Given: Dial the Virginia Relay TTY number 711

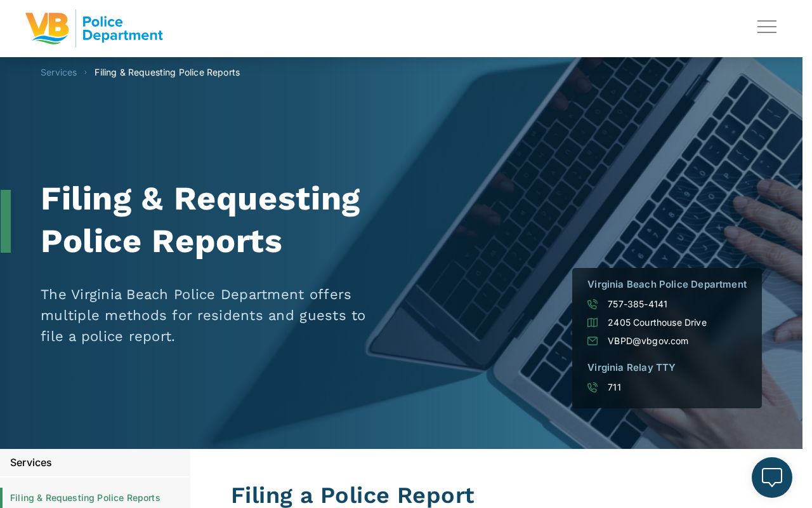Looking at the screenshot, I should [x=614, y=387].
